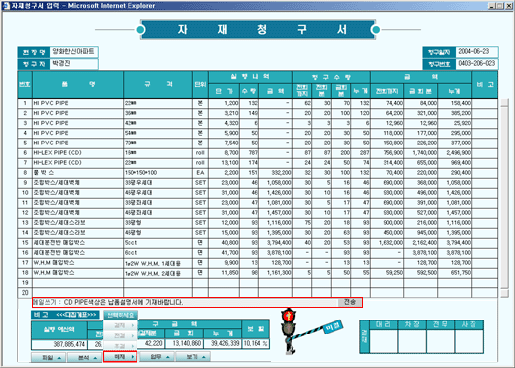Image resolution: width=515 pixels, height=368 pixels.
Task: Click empty row 19 number cell
Action: click(25, 283)
